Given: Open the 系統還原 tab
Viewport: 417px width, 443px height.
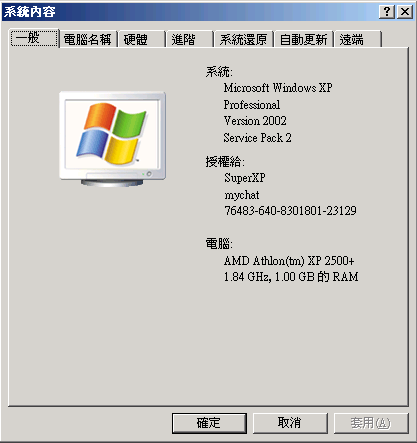Looking at the screenshot, I should click(x=244, y=40).
